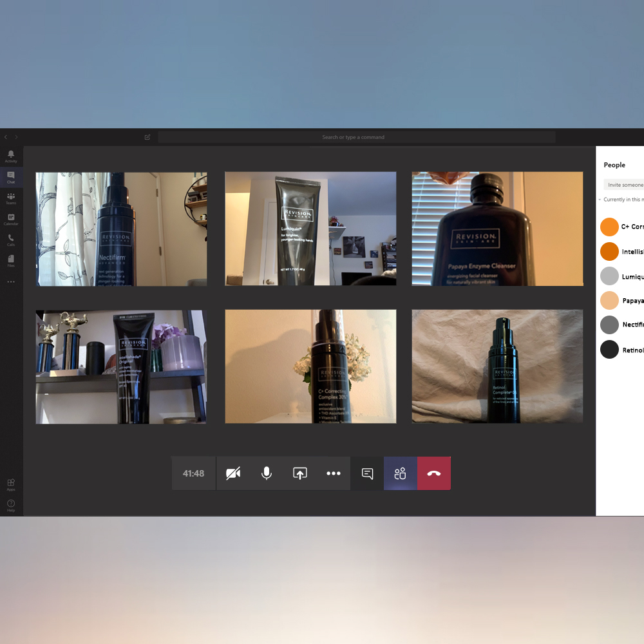Screen dimensions: 644x644
Task: Open the Activity bell in sidebar
Action: (x=11, y=156)
